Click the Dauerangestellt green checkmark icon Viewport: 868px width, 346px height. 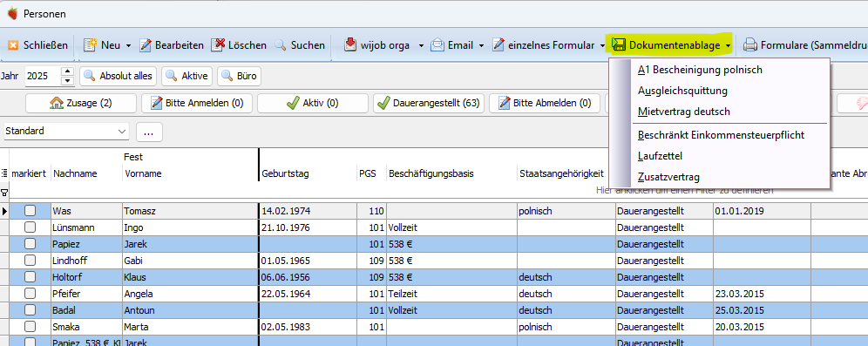pyautogui.click(x=383, y=103)
